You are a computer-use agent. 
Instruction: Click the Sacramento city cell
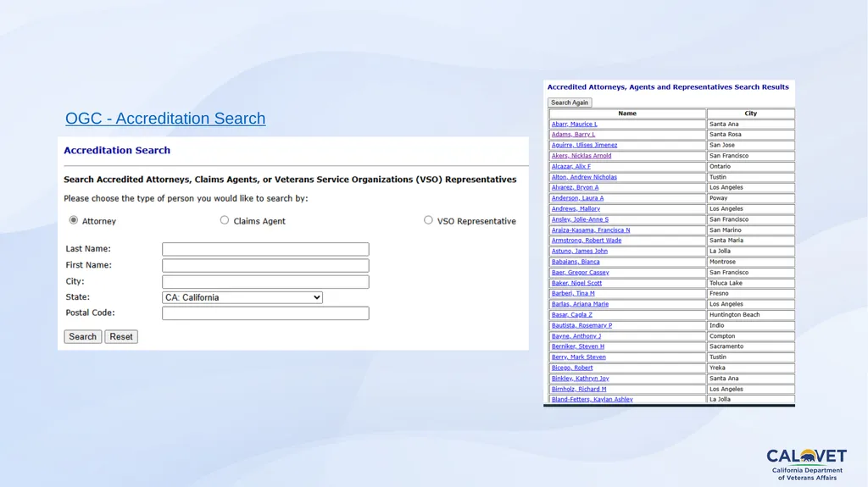751,346
